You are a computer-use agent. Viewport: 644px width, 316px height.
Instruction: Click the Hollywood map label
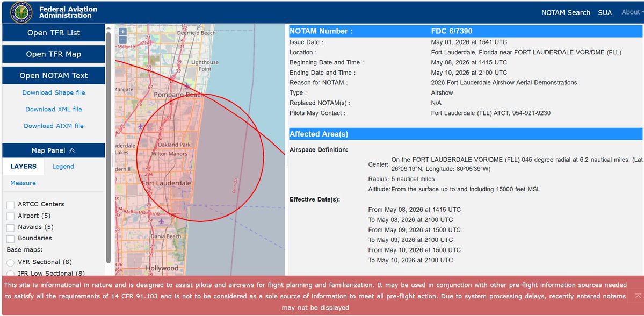click(x=162, y=268)
